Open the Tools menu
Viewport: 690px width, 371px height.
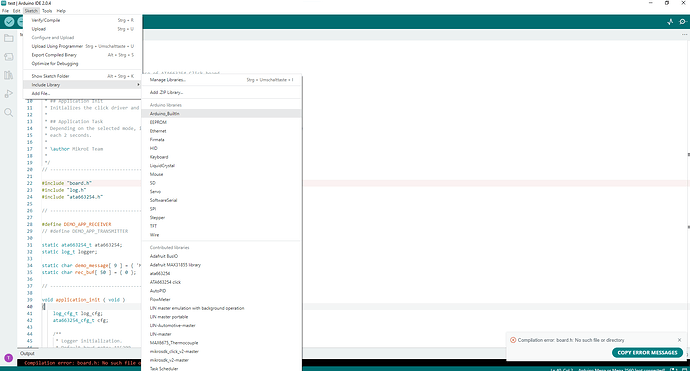pos(47,11)
